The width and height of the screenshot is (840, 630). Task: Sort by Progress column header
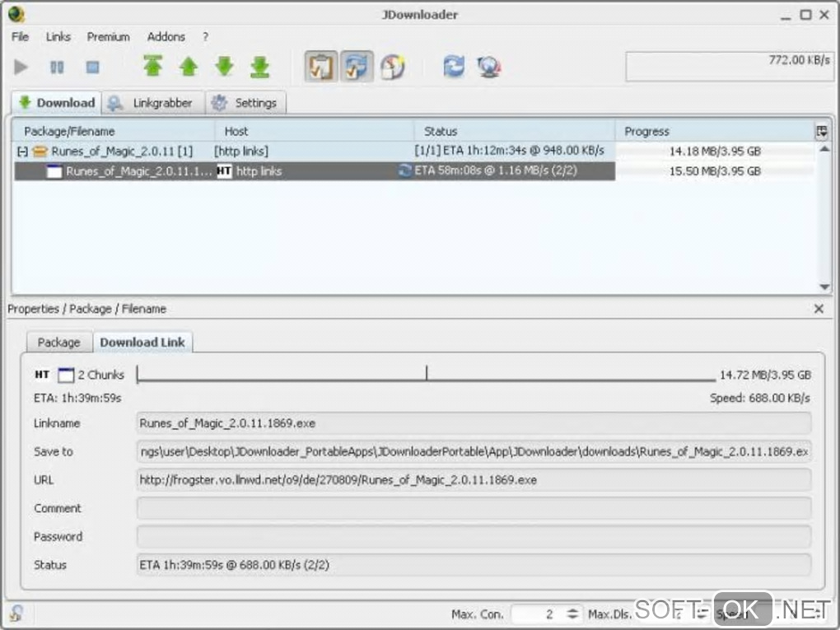714,131
